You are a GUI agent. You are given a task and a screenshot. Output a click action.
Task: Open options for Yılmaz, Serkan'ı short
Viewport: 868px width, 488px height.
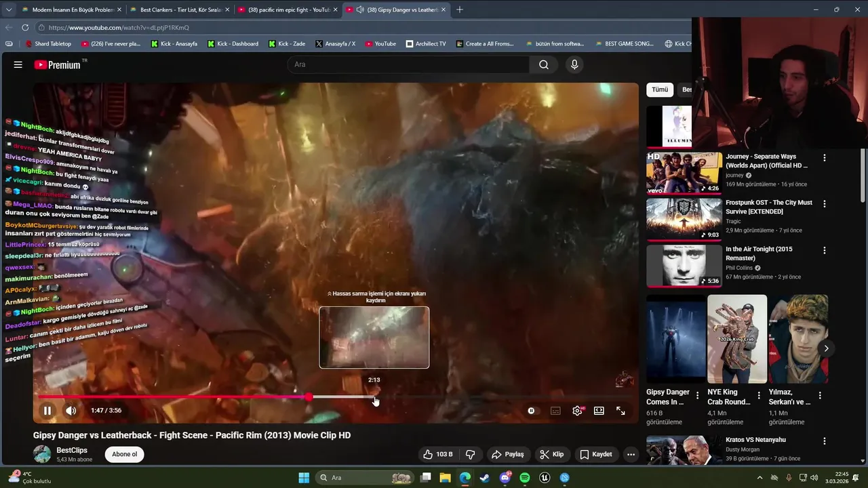820,395
